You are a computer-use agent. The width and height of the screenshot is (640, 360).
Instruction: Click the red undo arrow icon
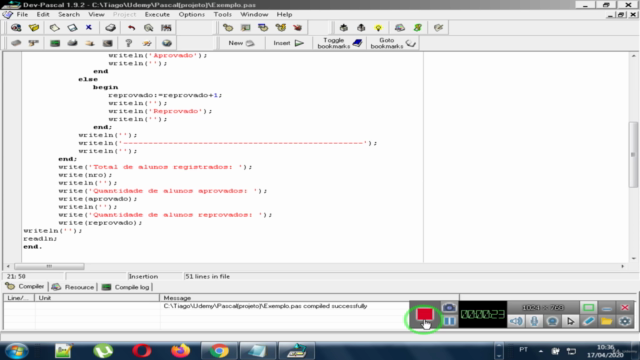(131, 28)
